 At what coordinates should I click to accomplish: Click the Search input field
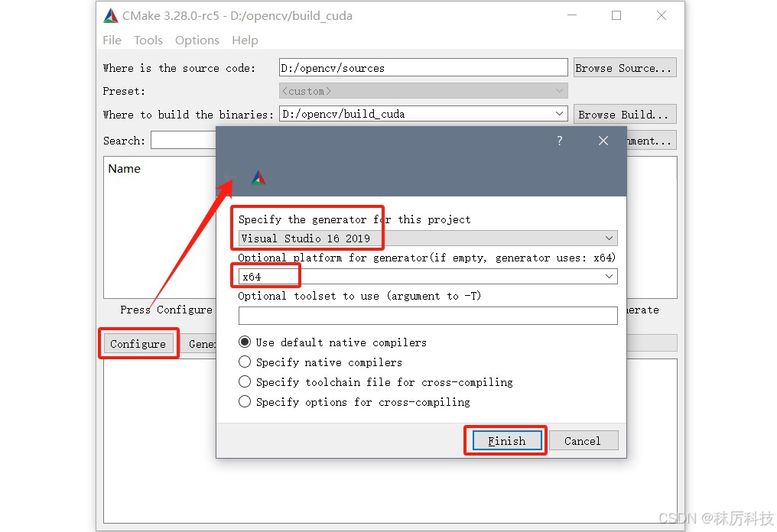click(x=184, y=140)
